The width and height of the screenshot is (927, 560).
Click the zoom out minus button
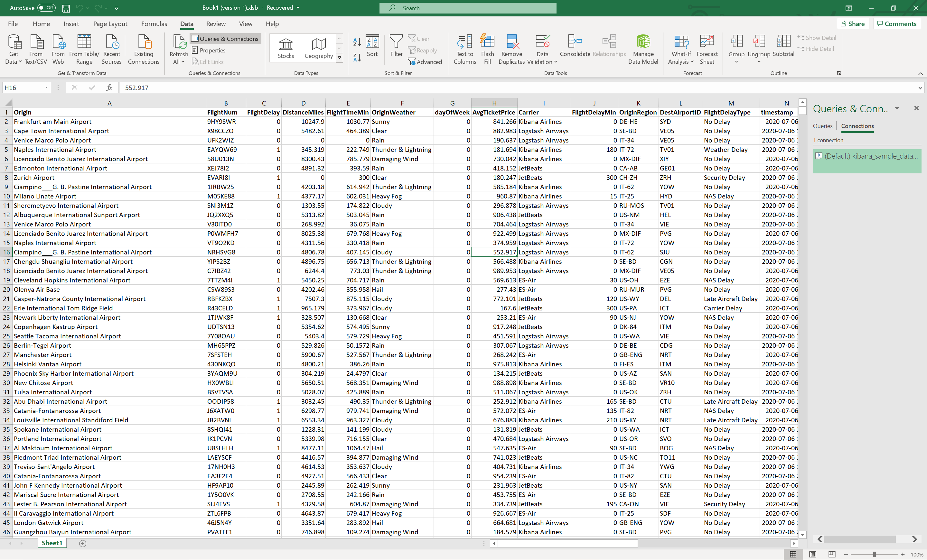[846, 554]
